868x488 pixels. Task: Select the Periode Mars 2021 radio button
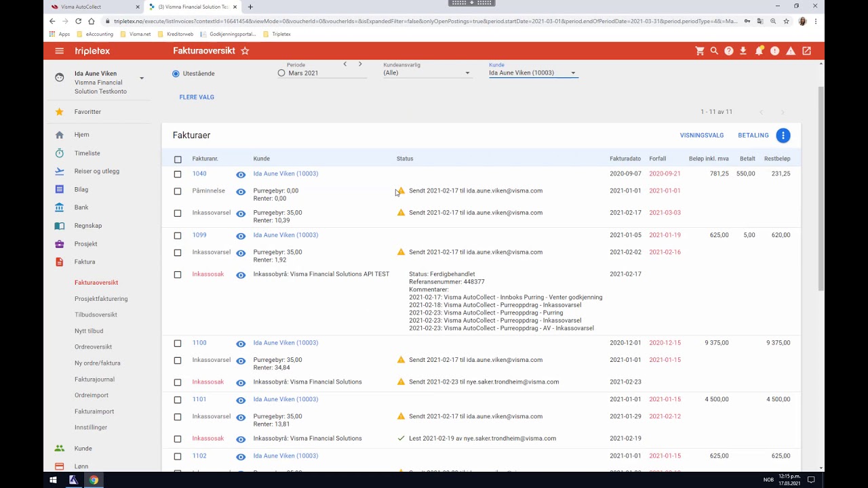click(281, 73)
